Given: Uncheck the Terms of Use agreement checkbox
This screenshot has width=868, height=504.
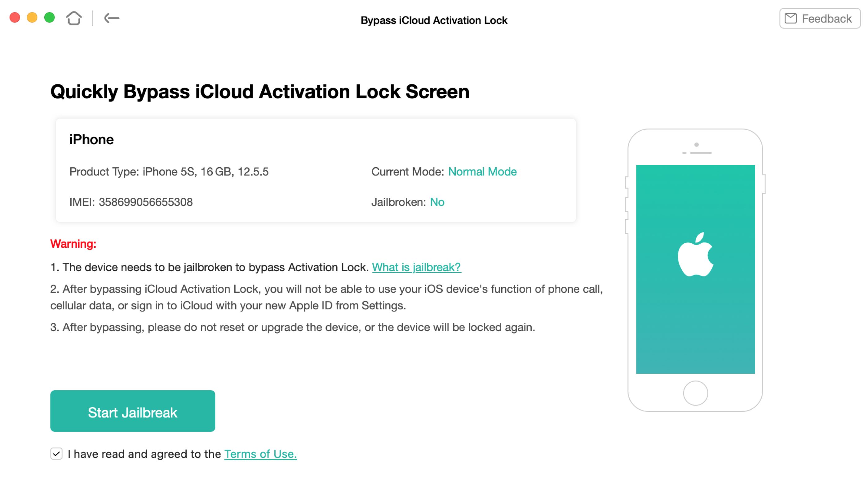Looking at the screenshot, I should (x=56, y=454).
